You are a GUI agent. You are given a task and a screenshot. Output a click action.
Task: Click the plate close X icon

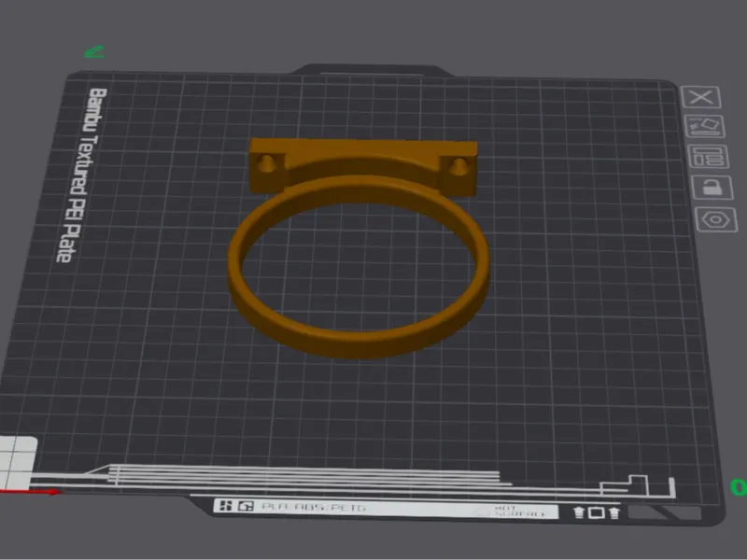(x=701, y=98)
